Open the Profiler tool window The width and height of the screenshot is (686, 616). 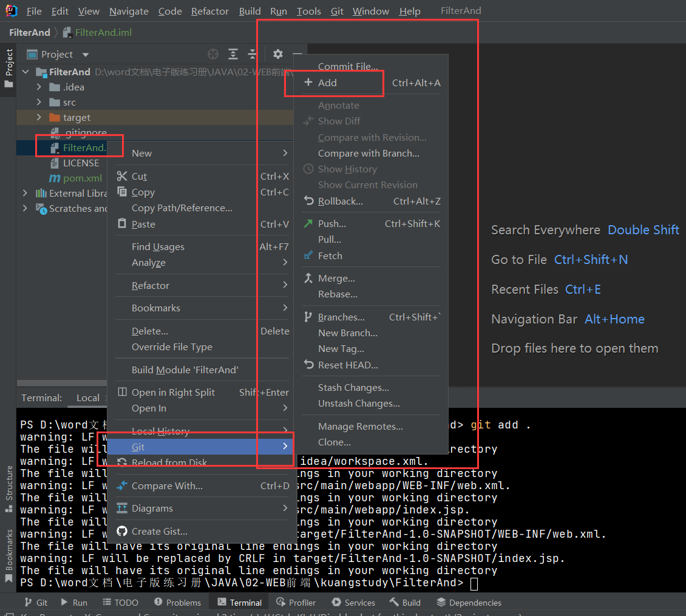click(296, 602)
